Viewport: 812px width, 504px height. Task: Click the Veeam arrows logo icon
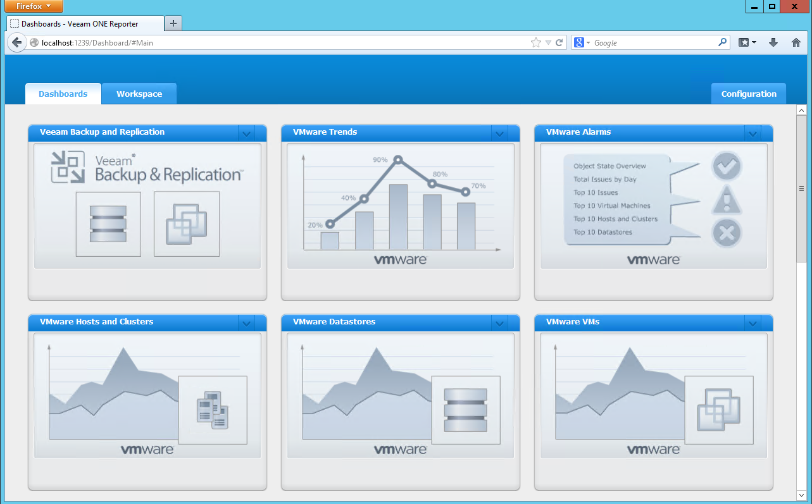[68, 167]
